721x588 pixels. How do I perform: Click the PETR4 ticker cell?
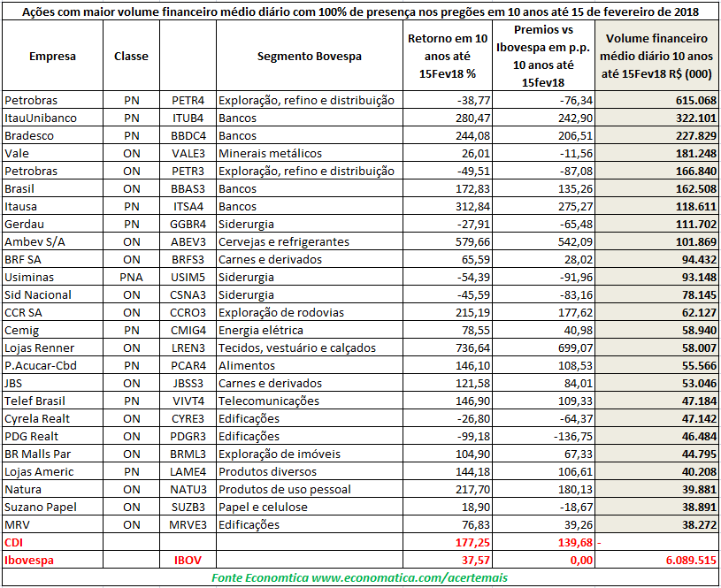tap(188, 100)
